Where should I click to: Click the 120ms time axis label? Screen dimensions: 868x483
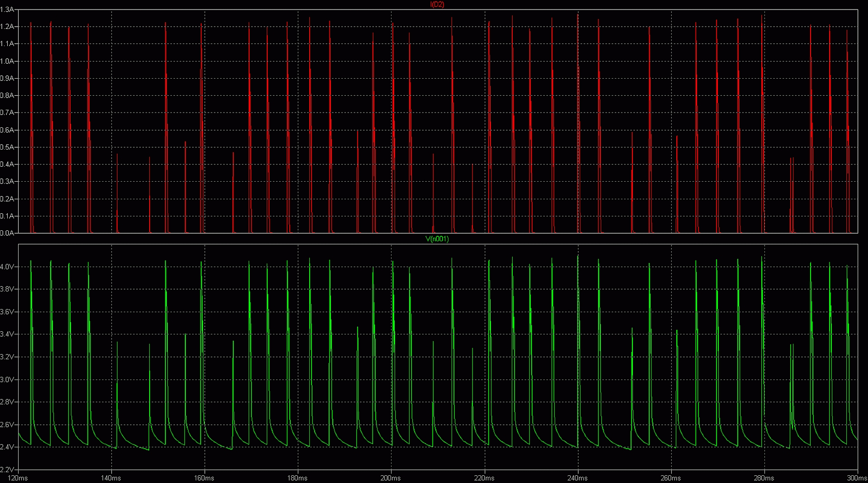(x=18, y=478)
